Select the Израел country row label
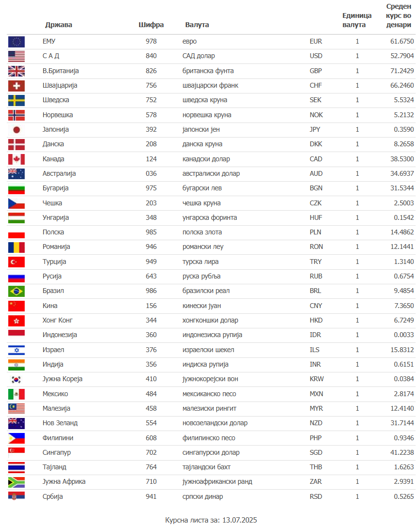This screenshot has height=525, width=420. [53, 350]
